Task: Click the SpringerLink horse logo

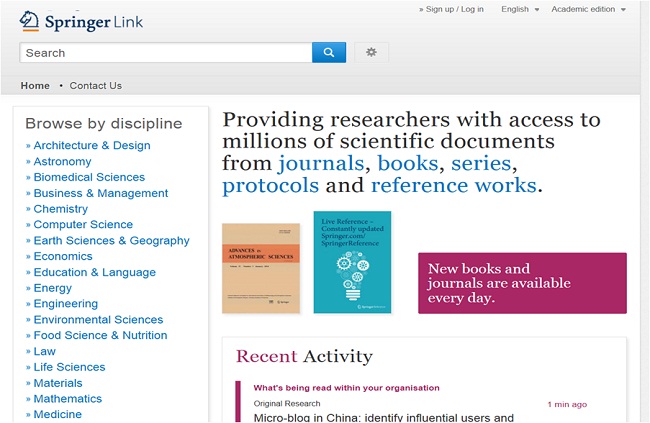Action: [29, 21]
